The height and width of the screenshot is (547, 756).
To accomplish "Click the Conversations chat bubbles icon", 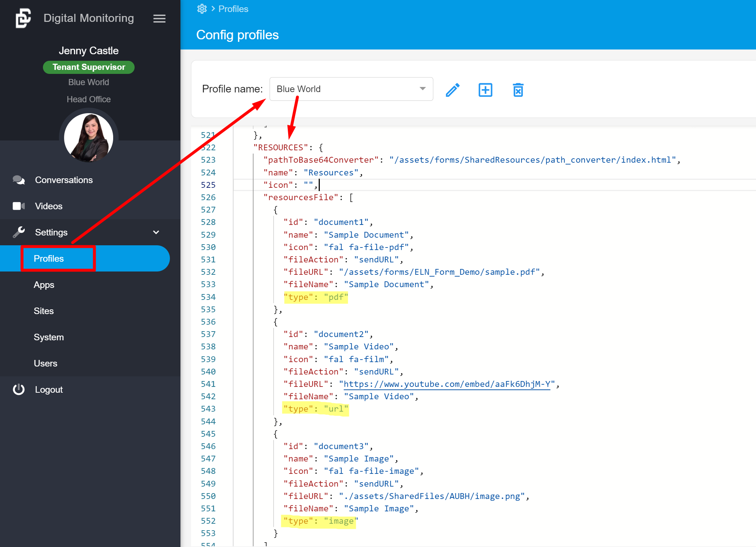I will (19, 180).
